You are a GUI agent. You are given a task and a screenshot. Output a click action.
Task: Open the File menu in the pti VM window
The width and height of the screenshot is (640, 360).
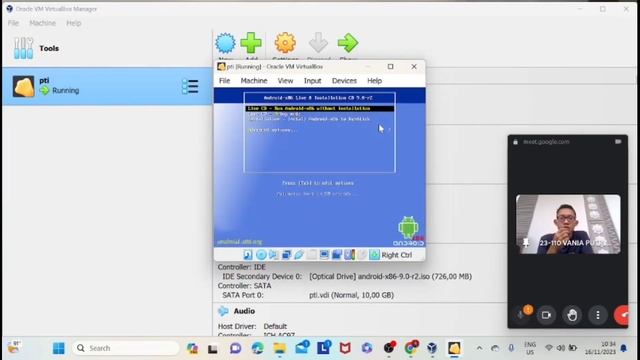224,81
